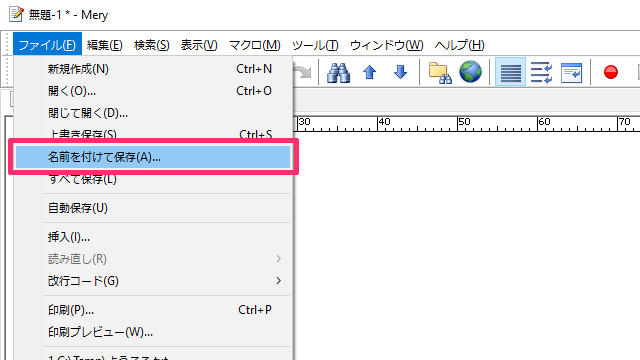Choose 印刷(P)... menu entry
This screenshot has height=360, width=640.
pos(153,310)
